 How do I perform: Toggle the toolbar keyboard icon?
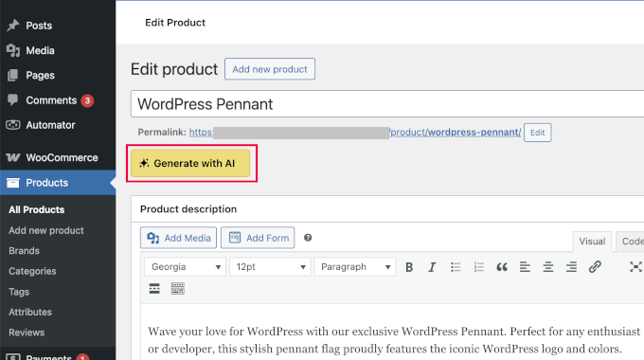point(177,289)
